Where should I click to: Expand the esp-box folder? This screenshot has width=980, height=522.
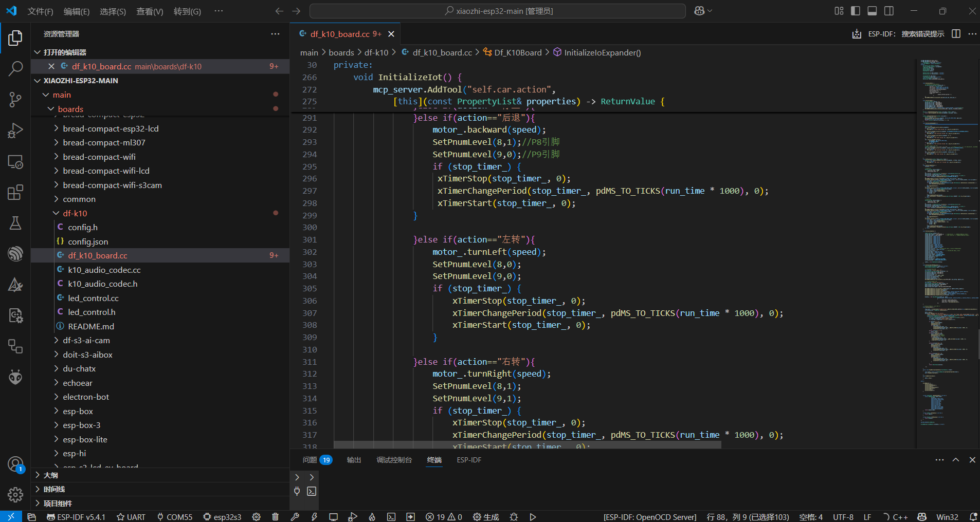(78, 411)
